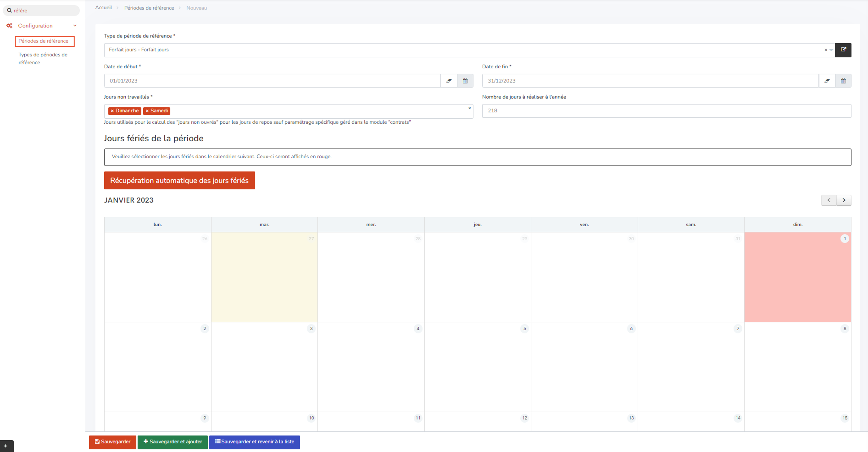The width and height of the screenshot is (868, 452).
Task: Click Sauvegarder et revenir à la liste
Action: [254, 442]
